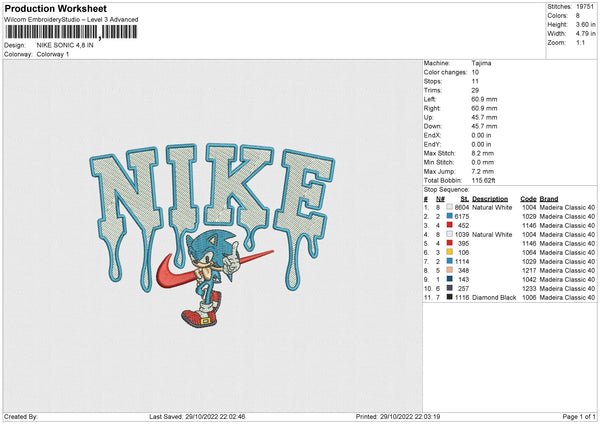The image size is (600, 424).
Task: Click the stitch count '8604' in row 1
Action: click(x=462, y=207)
